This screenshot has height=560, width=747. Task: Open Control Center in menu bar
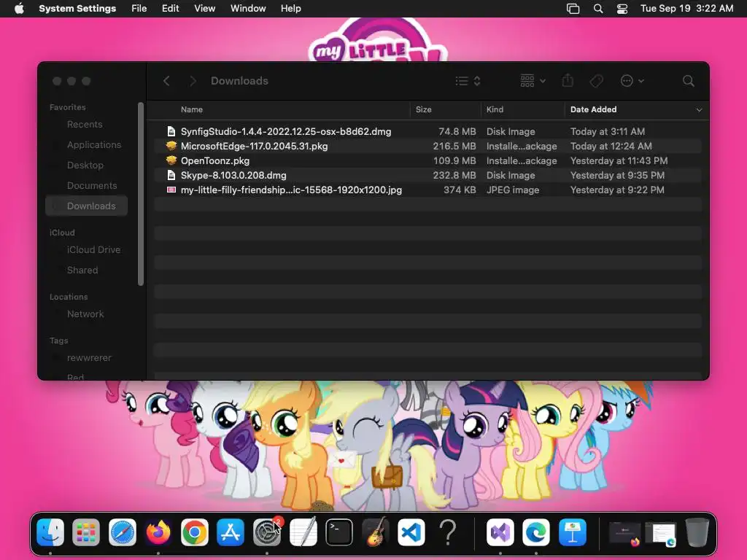click(x=622, y=9)
